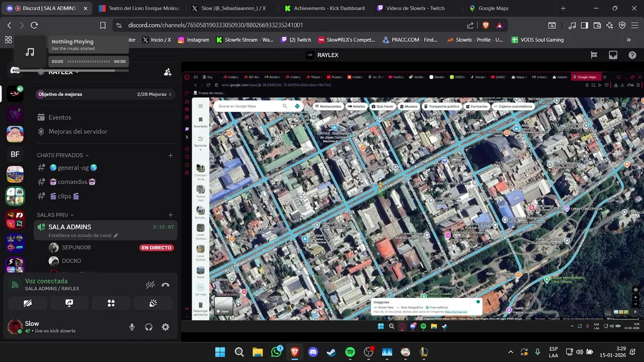Open File Explorer from the taskbar
Screen dimensions: 644x362
(x=258, y=352)
